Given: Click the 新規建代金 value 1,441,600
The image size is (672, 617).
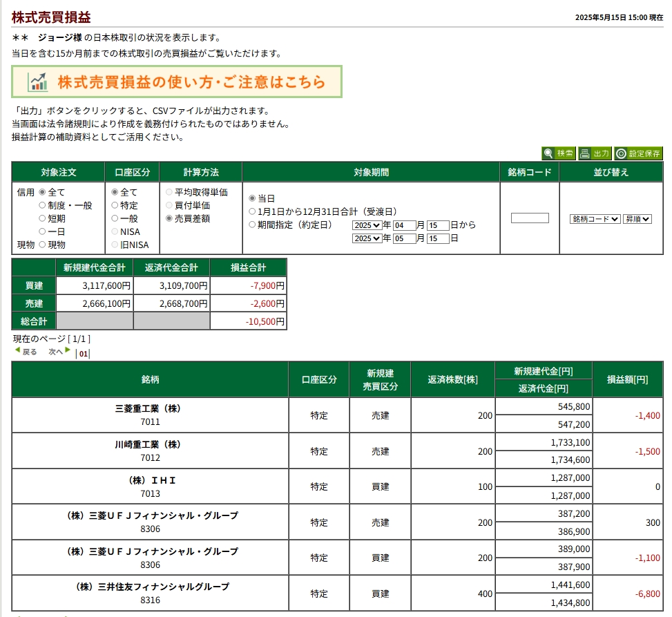Looking at the screenshot, I should coord(570,585).
